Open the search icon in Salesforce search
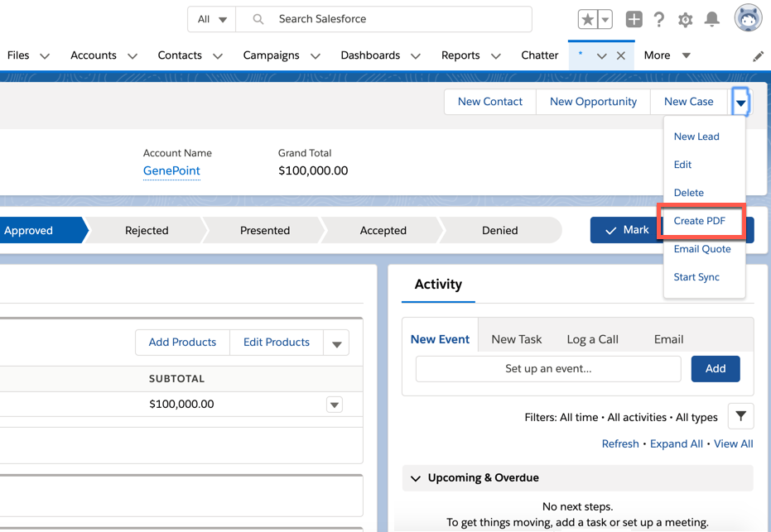 pos(258,19)
